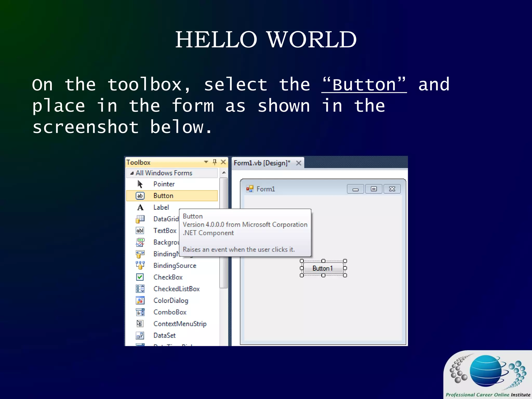Image resolution: width=532 pixels, height=399 pixels.
Task: Click the Button control icon in Toolbox
Action: 140,196
